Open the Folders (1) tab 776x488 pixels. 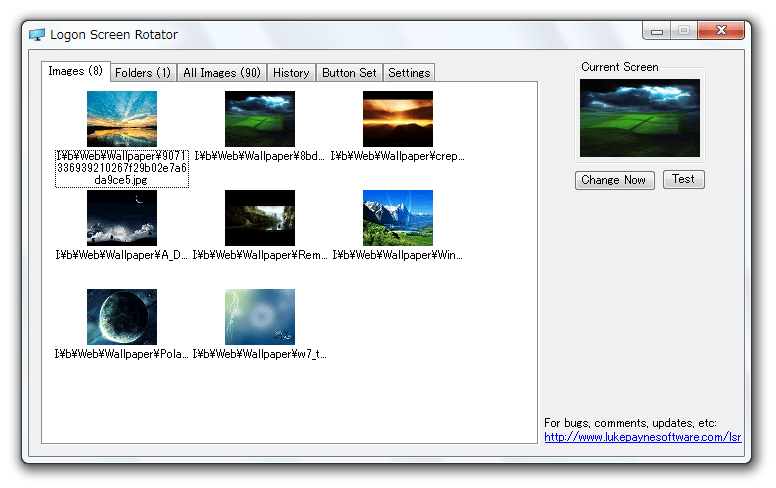(x=143, y=73)
